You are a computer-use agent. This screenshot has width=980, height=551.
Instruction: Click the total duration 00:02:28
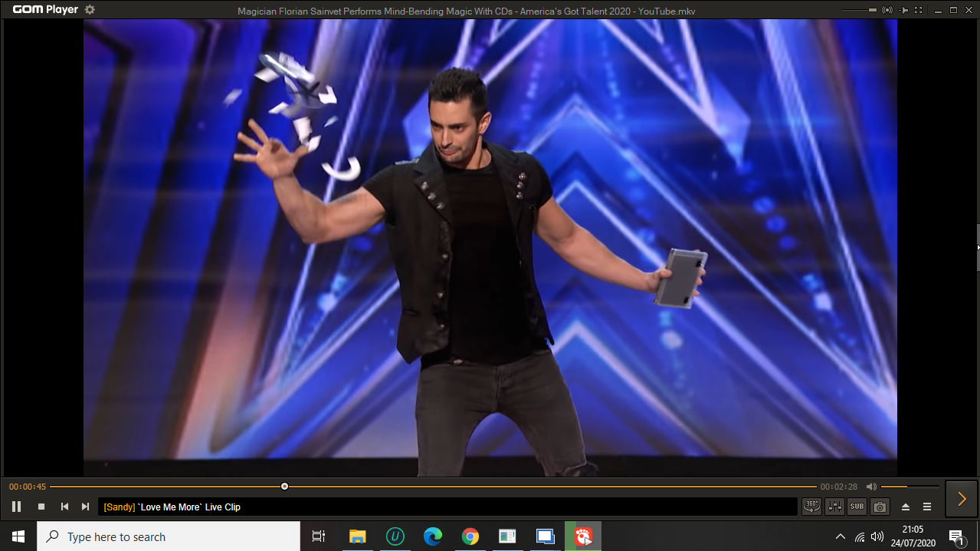[x=839, y=487]
